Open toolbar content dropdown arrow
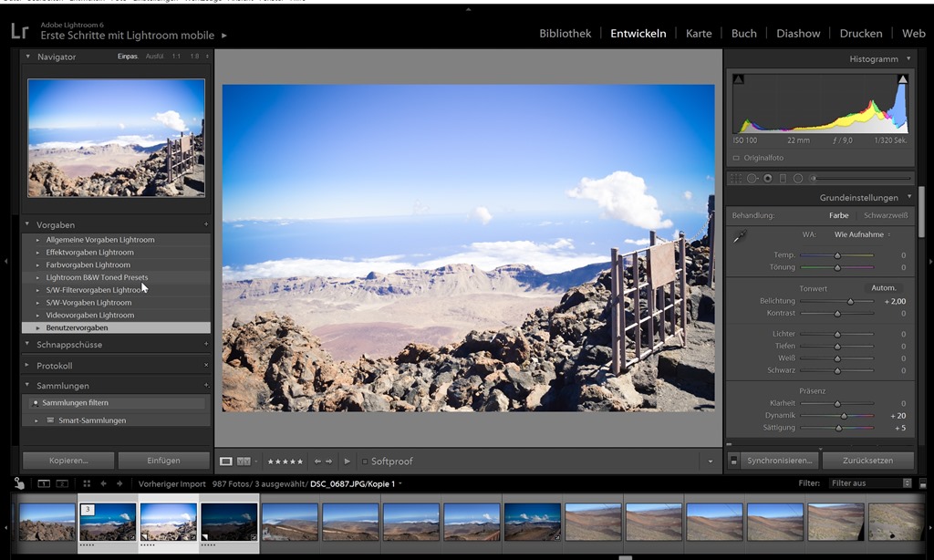The height and width of the screenshot is (560, 934). (x=710, y=461)
